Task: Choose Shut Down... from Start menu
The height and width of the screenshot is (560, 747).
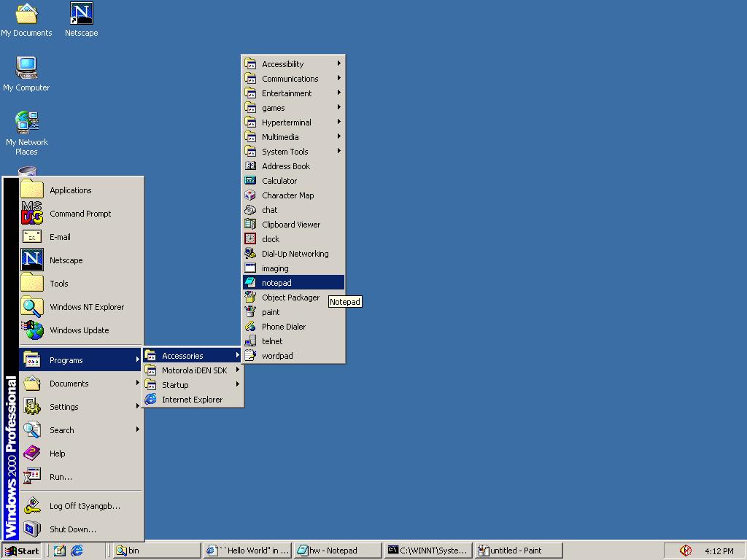Action: click(81, 529)
